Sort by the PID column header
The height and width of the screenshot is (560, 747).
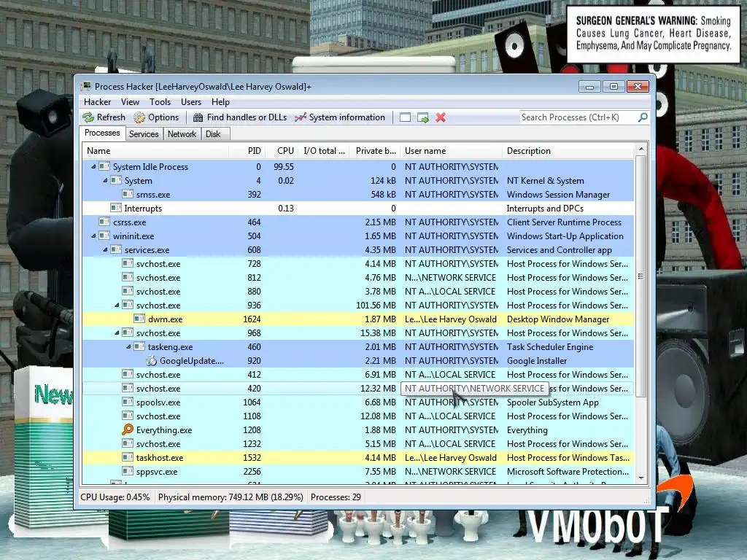pos(247,150)
